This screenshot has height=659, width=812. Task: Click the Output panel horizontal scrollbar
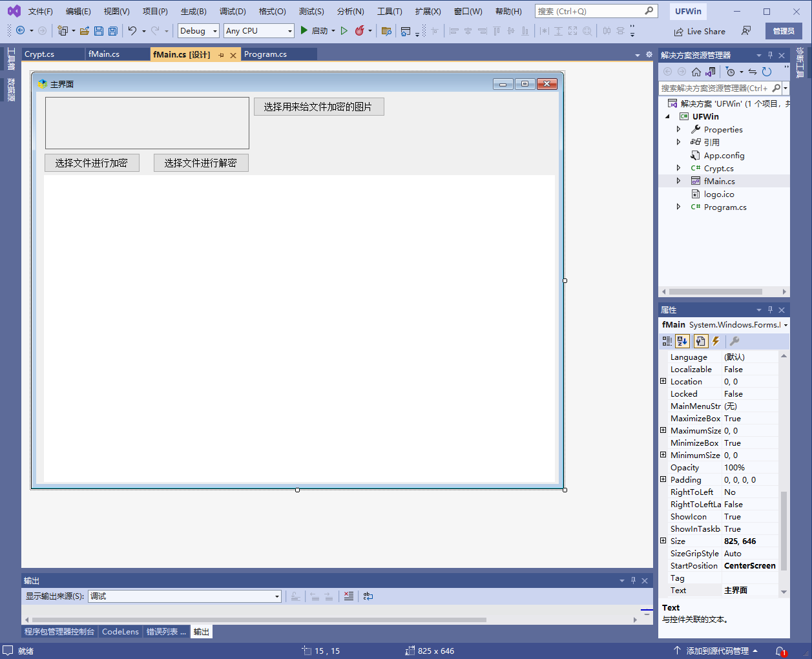[258, 620]
